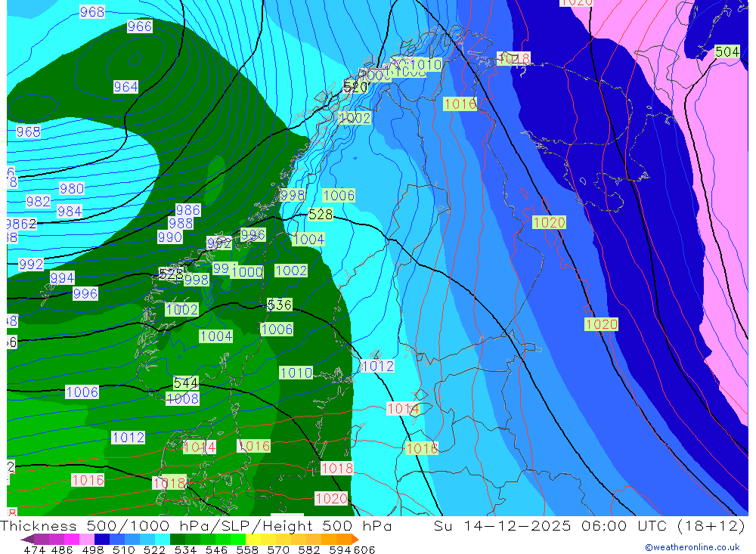This screenshot has height=554, width=756.
Task: Click the 498 legend value
Action: 92,550
